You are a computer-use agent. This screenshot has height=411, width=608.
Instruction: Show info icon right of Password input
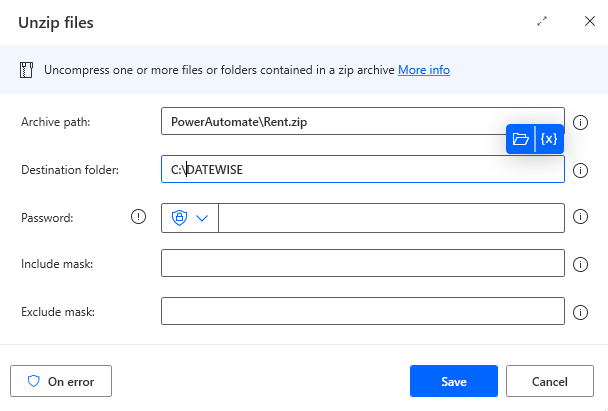click(580, 217)
